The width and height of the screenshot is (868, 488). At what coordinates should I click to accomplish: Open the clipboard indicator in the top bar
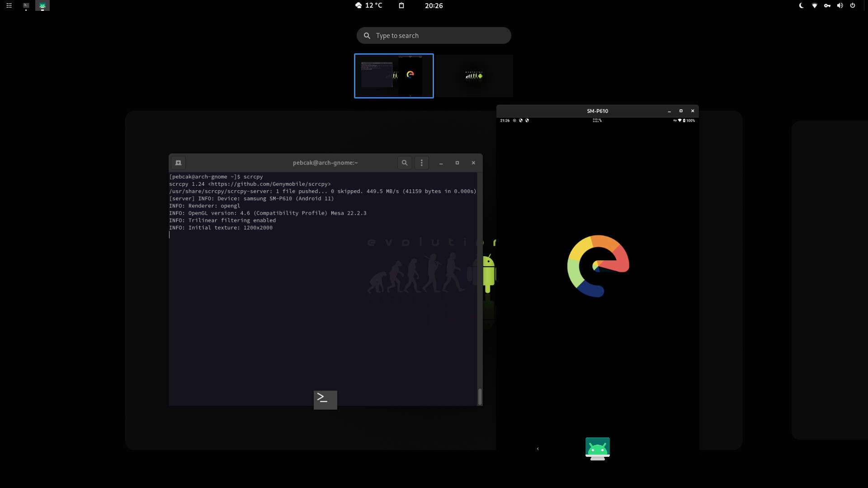coord(401,5)
